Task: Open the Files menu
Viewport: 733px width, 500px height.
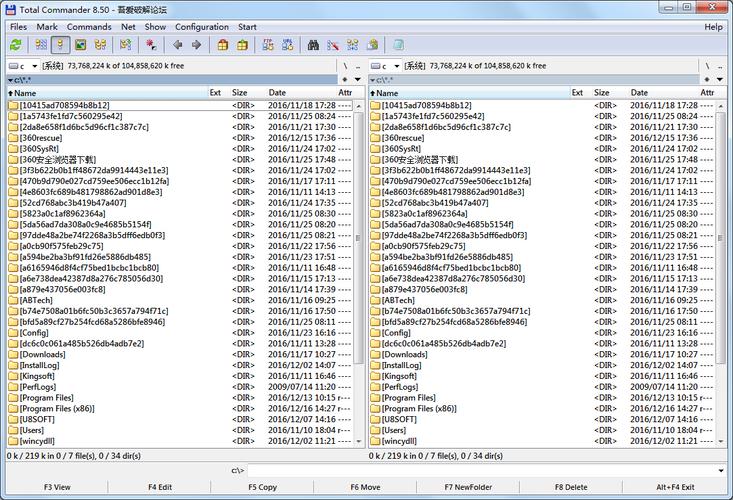Action: click(18, 27)
